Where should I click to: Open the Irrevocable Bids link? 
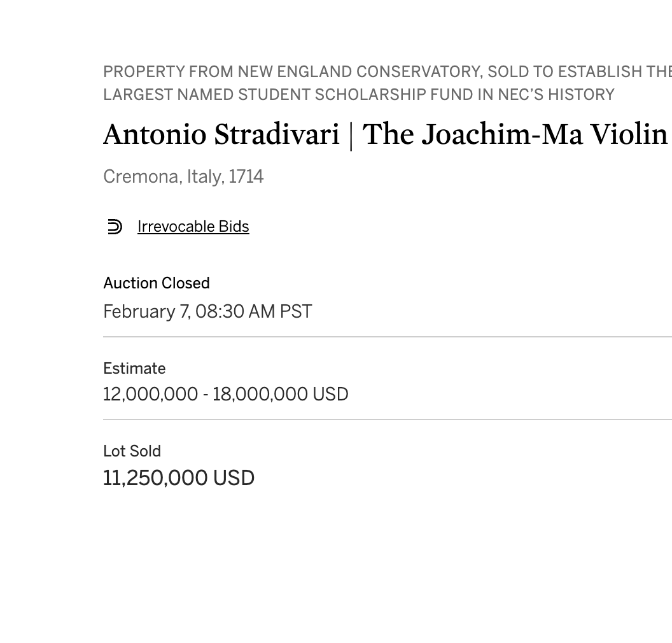point(193,227)
